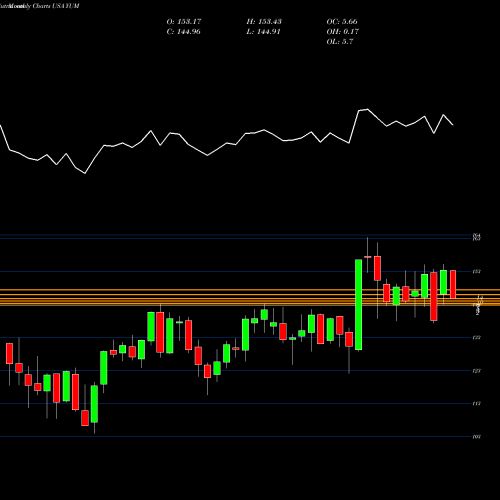Image resolution: width=500 pixels, height=500 pixels.
Task: Click the 153 price axis label
Action: coord(477,272)
